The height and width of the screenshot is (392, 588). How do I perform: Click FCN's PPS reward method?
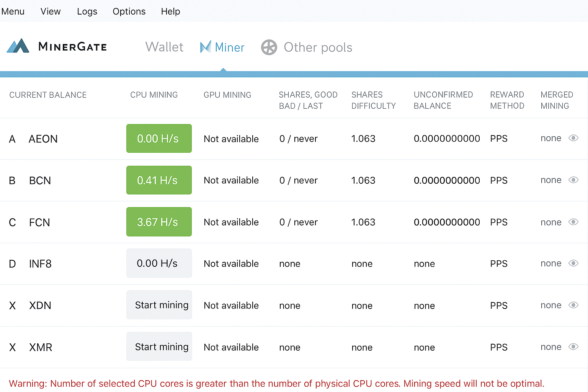click(499, 222)
